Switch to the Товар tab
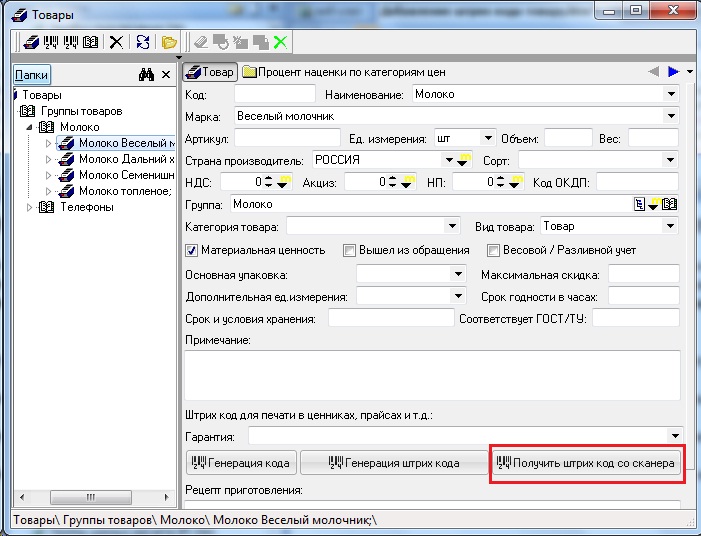Screen dimensions: 701x536 pos(210,72)
